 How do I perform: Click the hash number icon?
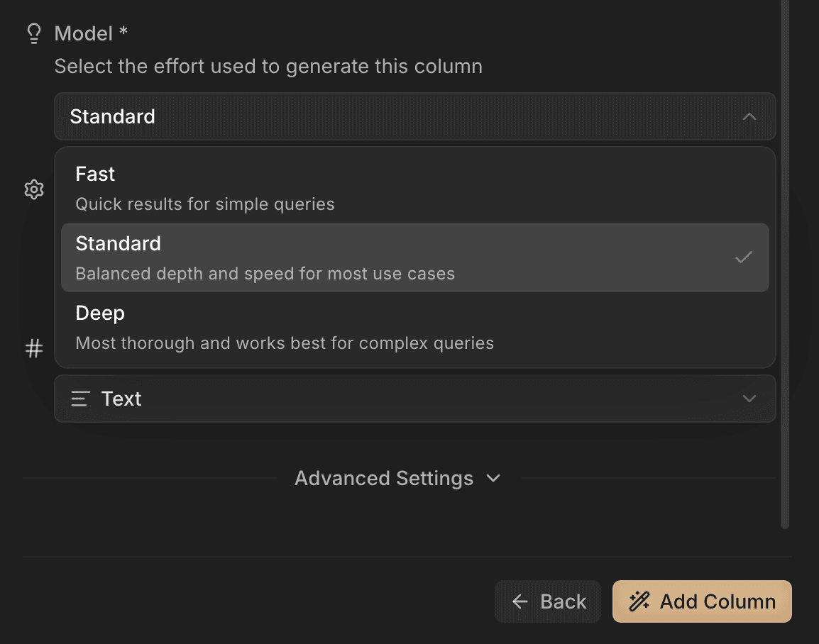pyautogui.click(x=34, y=348)
